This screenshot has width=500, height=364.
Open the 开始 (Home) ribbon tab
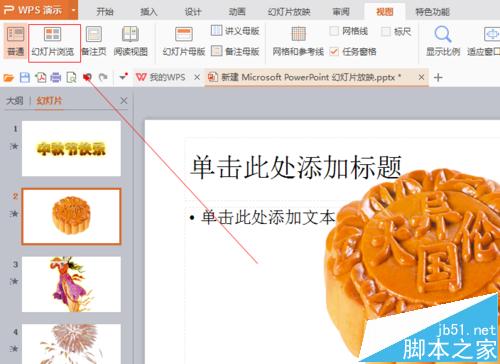pos(105,12)
